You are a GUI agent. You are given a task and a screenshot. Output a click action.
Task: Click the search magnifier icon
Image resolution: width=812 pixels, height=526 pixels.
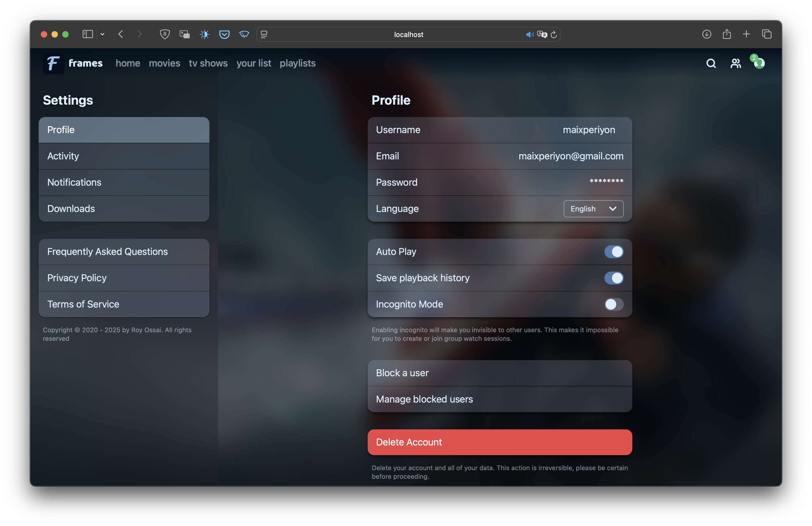click(x=711, y=64)
